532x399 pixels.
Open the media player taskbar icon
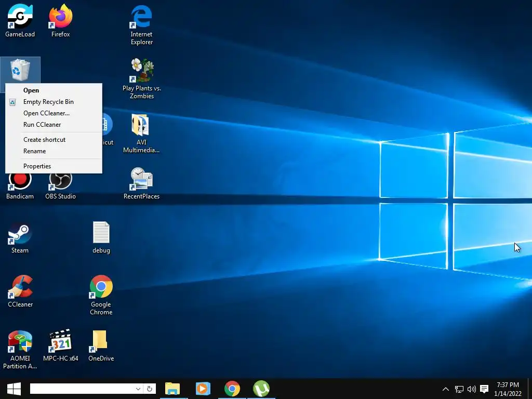pos(203,389)
